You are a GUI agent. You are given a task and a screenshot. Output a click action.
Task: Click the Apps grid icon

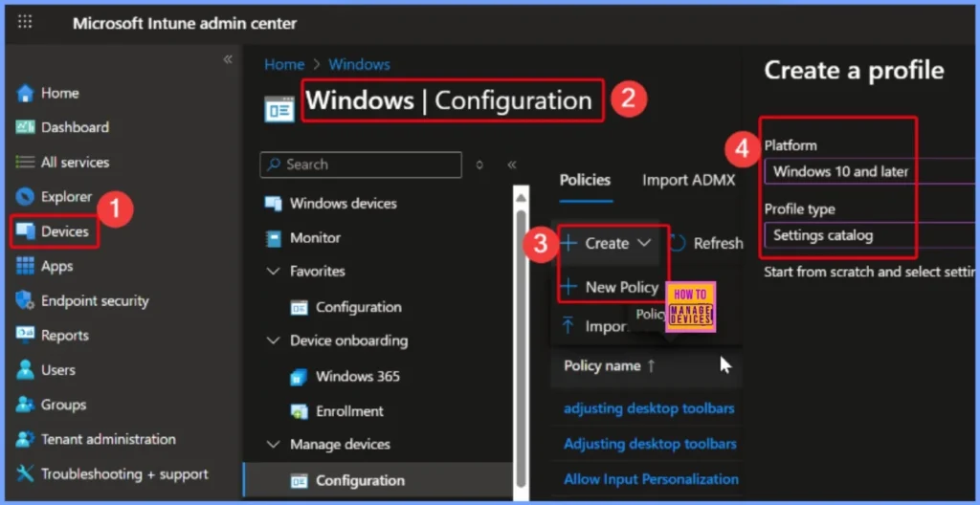25,266
